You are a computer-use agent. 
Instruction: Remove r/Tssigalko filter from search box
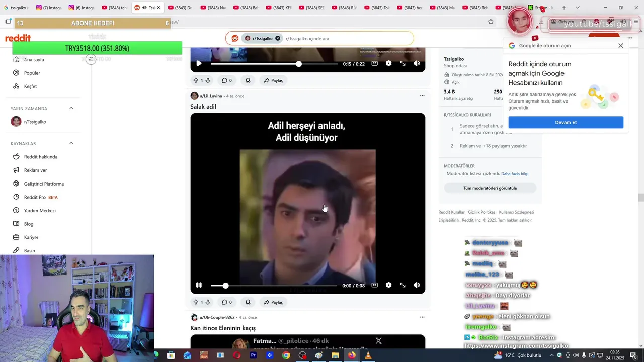(277, 38)
